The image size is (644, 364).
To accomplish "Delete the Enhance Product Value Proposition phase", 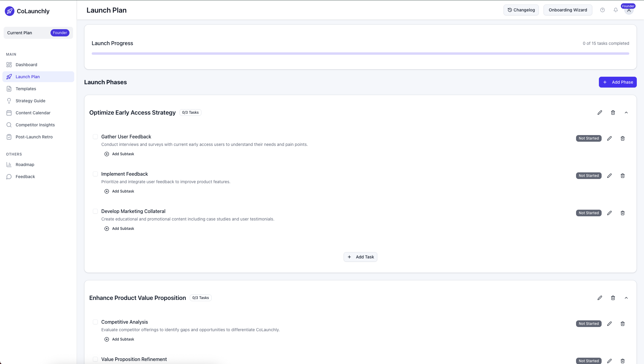I will (x=613, y=298).
